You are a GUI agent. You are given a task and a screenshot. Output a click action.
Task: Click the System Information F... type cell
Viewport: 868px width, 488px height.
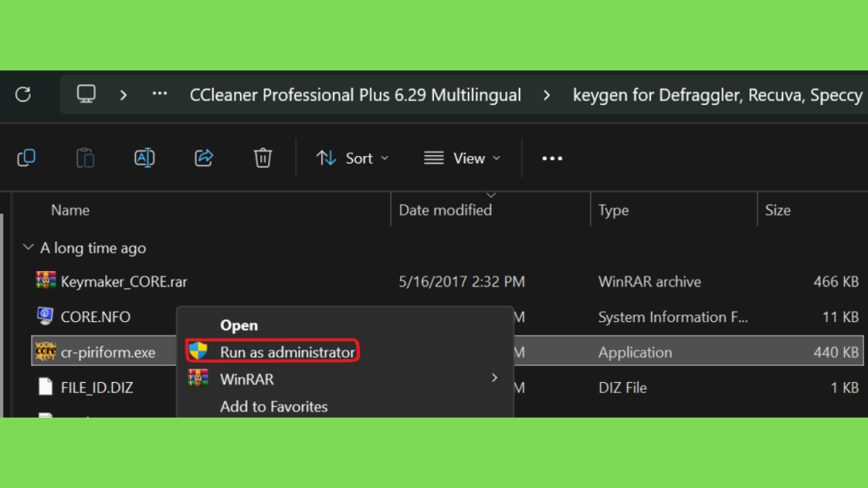(672, 317)
